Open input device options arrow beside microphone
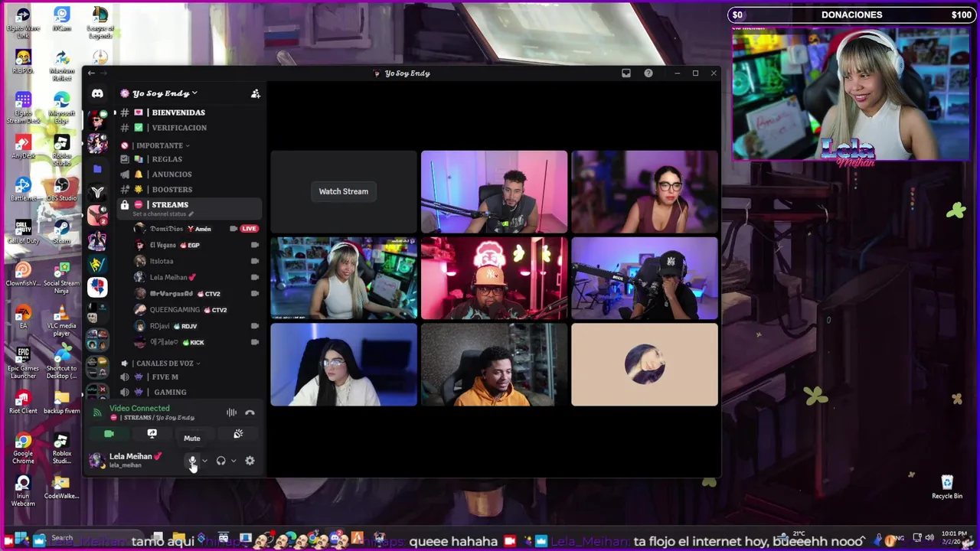 pos(204,461)
